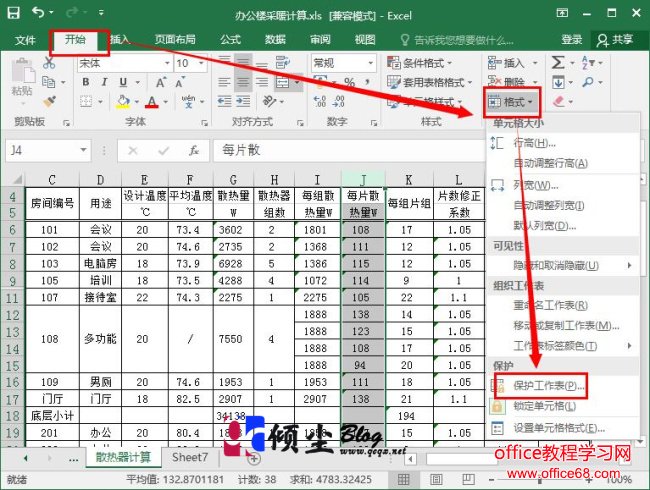Screen dimensions: 650x490
Task: Open 套用表格格式 table format menu
Action: tap(429, 82)
